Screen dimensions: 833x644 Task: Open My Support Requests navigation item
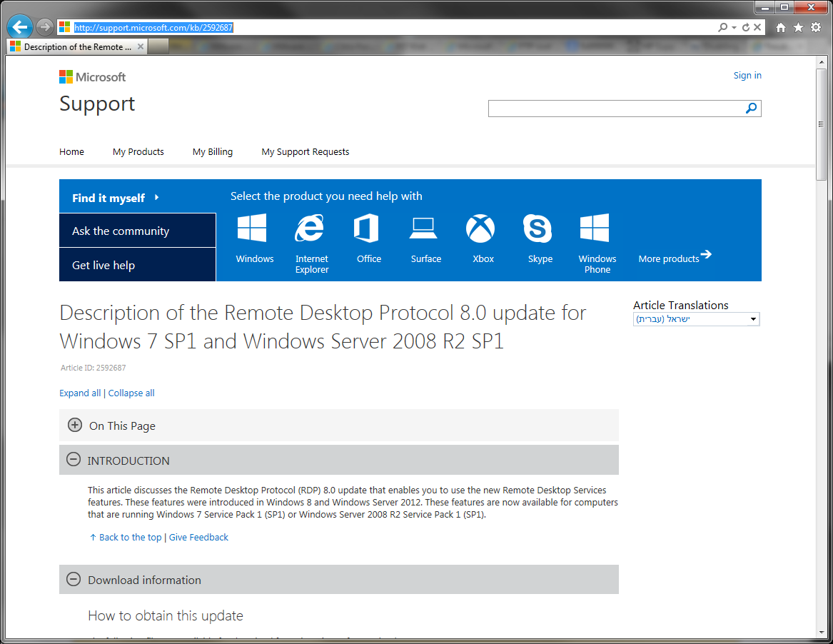coord(306,152)
